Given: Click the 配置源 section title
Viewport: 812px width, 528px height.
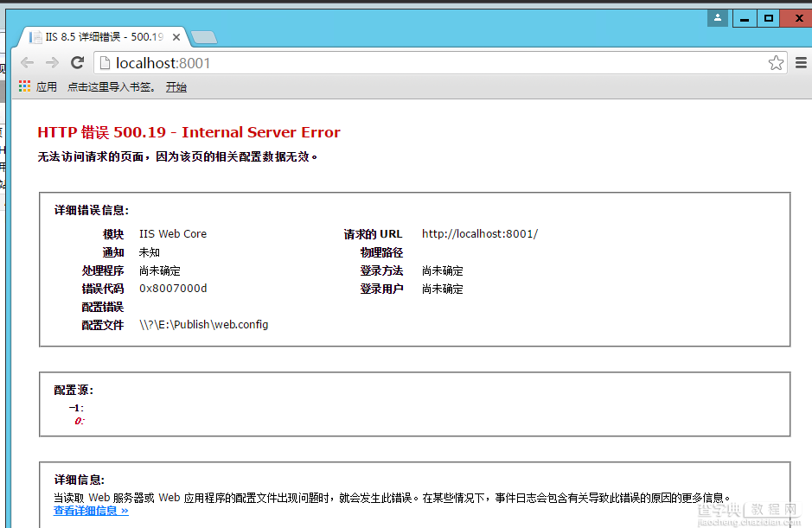Looking at the screenshot, I should tap(74, 390).
